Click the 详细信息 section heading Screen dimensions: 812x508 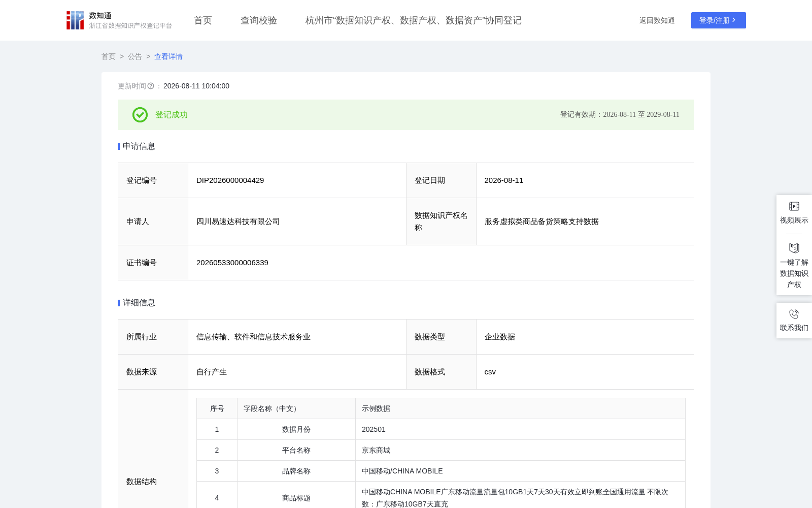(139, 303)
